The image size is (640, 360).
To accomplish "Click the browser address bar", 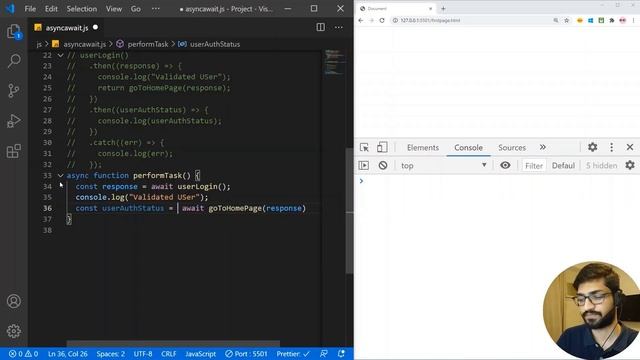I will pyautogui.click(x=471, y=20).
